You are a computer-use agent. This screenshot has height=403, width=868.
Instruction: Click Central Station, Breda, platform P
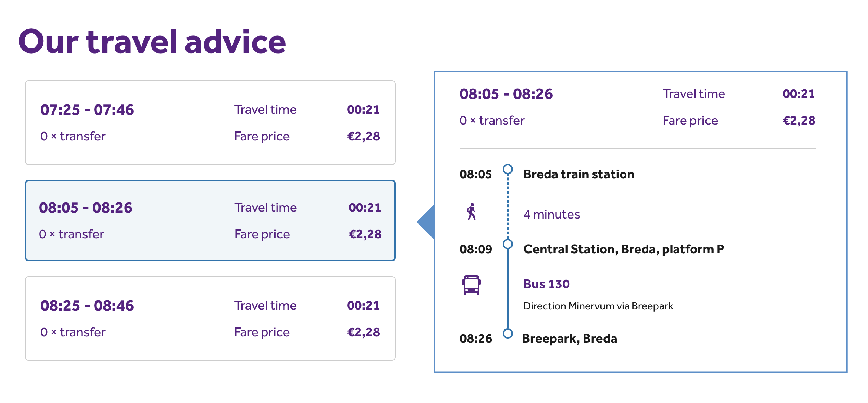coord(623,249)
